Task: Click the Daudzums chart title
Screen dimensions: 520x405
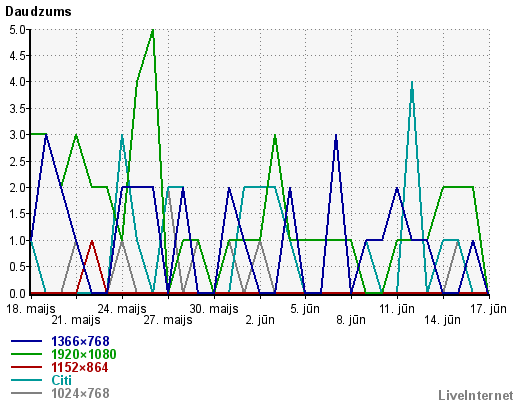Action: 38,12
